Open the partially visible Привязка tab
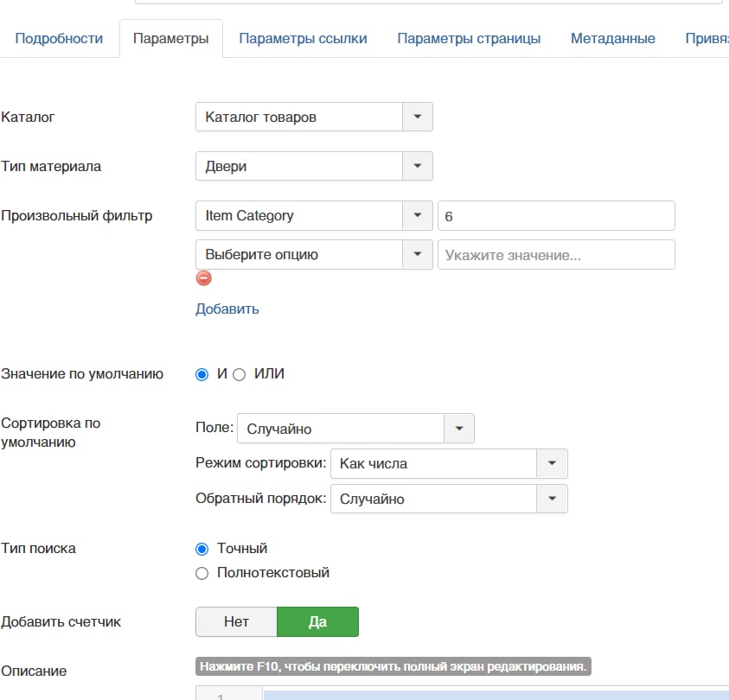The height and width of the screenshot is (700, 729). point(707,39)
